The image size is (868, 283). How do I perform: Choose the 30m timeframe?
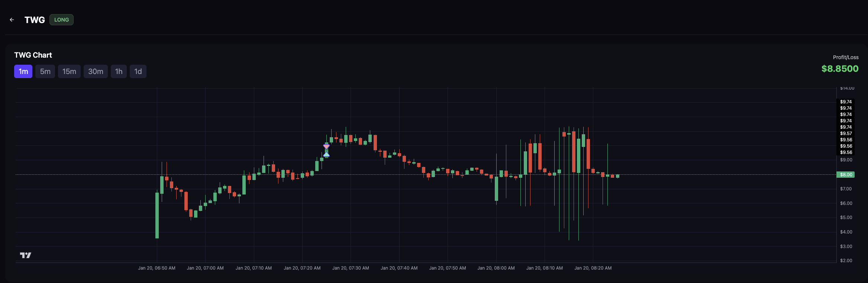[96, 71]
